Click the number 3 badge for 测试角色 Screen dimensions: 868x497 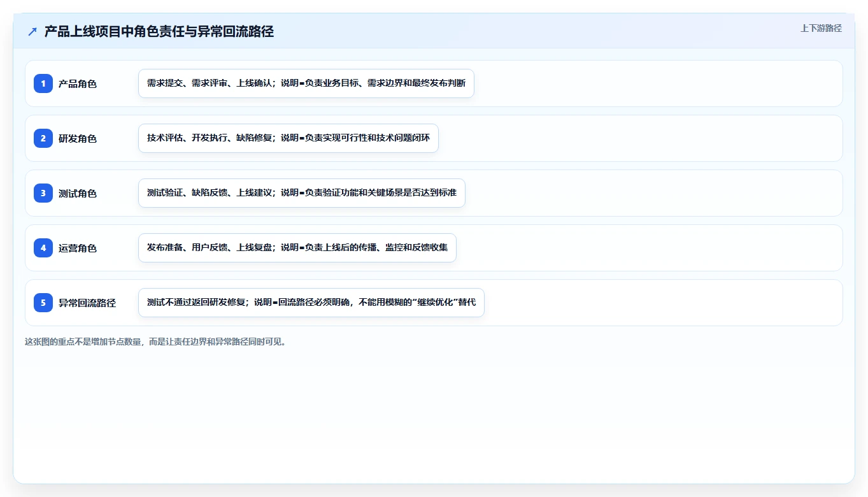click(x=43, y=193)
